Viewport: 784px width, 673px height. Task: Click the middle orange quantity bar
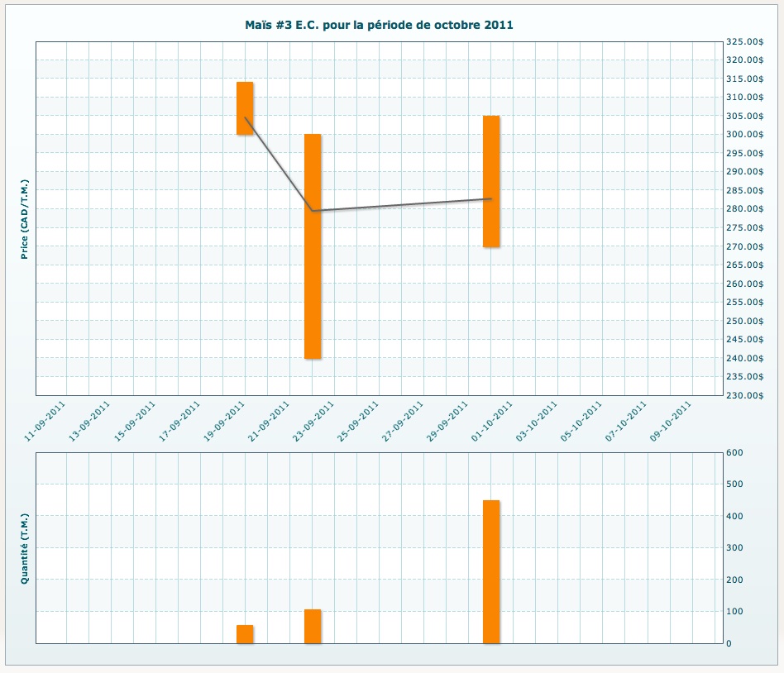pos(313,626)
